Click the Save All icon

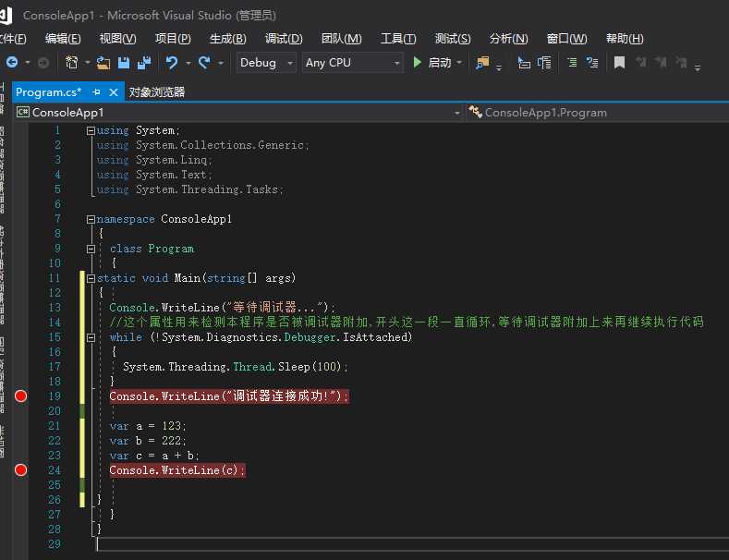[144, 62]
